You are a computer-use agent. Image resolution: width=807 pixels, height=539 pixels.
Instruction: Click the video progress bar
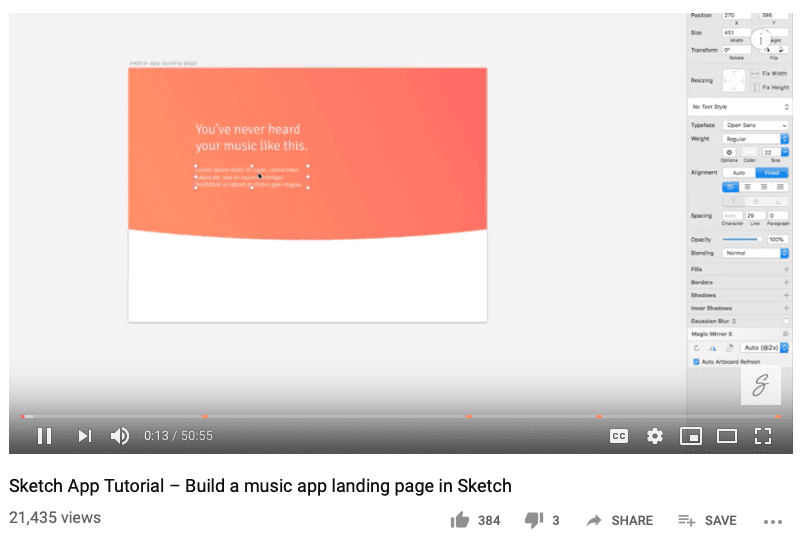(401, 416)
